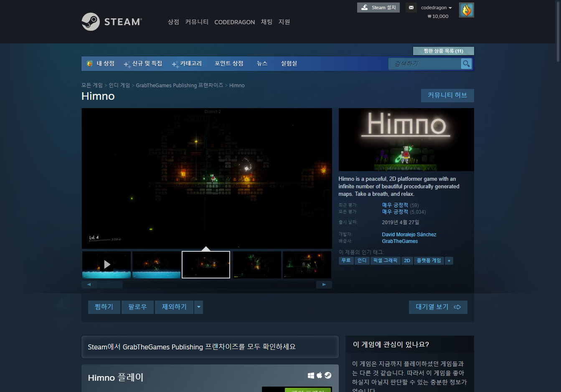561x392 pixels.
Task: Click the Himno header capsule image
Action: coord(406,139)
